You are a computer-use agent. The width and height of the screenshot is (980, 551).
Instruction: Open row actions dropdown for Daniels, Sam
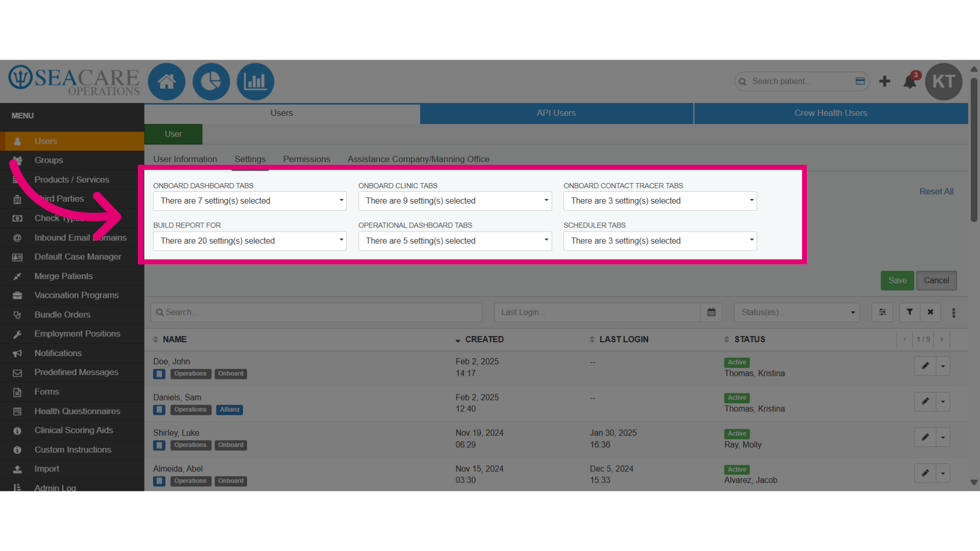[x=943, y=402]
